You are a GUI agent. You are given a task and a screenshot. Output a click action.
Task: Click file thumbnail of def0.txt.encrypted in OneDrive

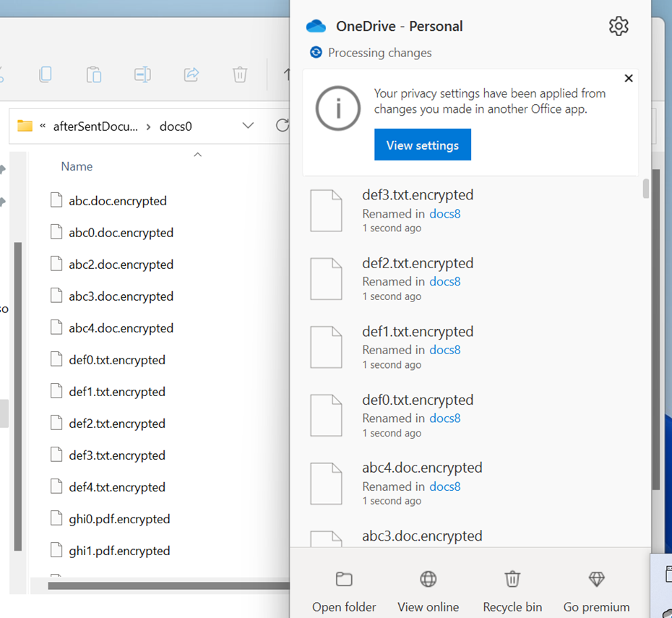(x=326, y=416)
